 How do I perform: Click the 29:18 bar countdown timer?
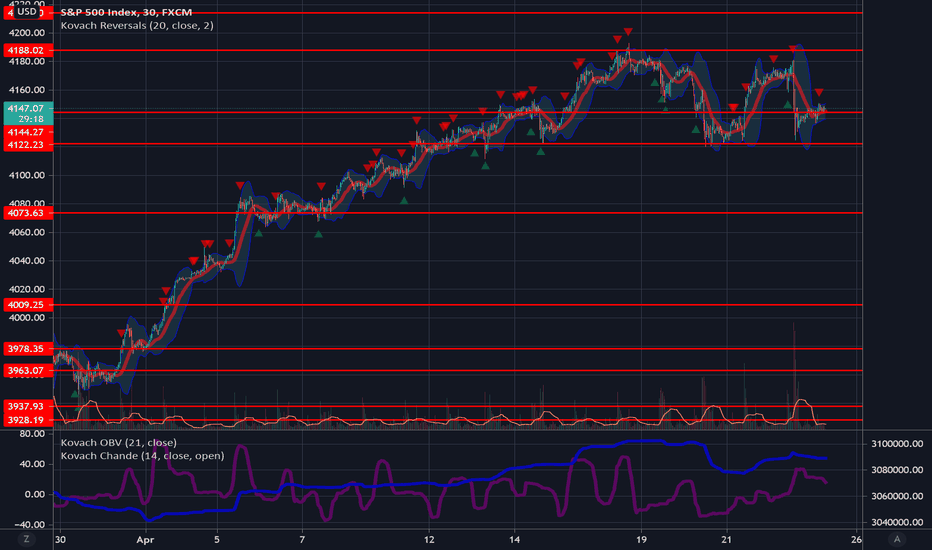pos(30,119)
